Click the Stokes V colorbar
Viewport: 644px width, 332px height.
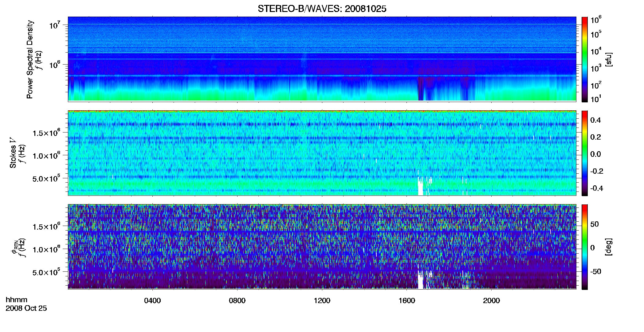pos(585,153)
